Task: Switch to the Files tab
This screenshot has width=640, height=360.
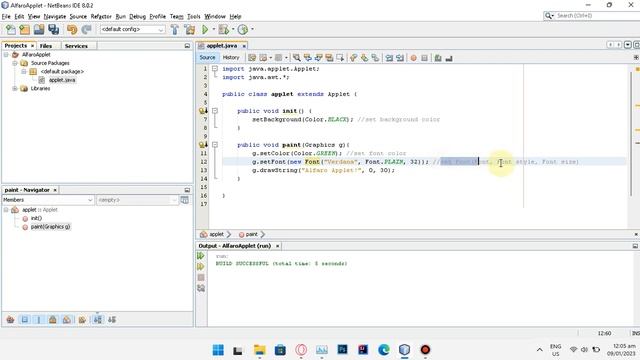Action: [46, 46]
